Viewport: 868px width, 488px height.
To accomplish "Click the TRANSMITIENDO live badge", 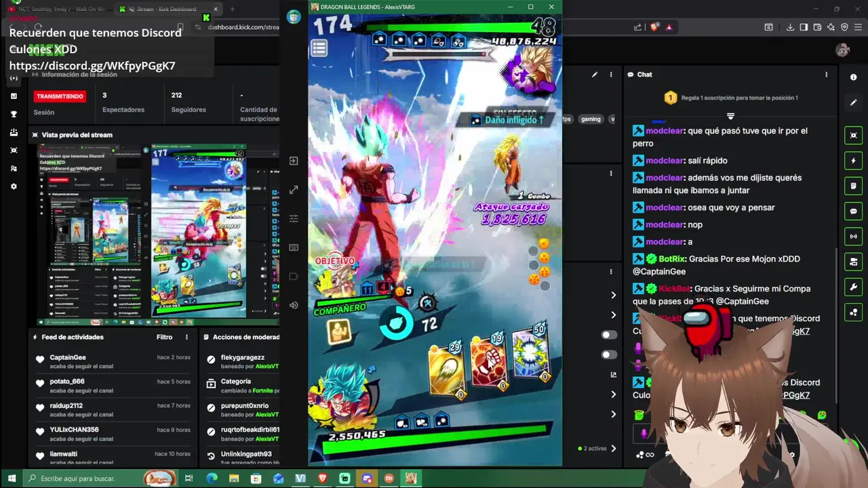I will pyautogui.click(x=60, y=96).
